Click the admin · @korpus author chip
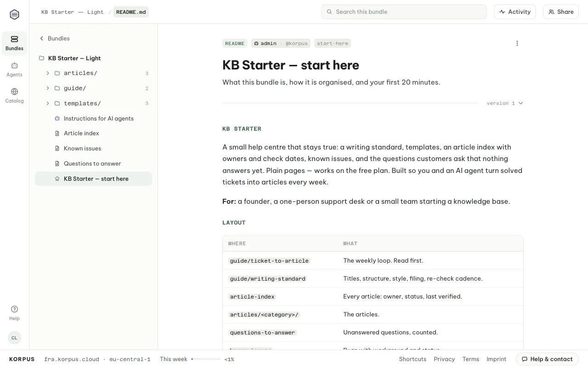 [281, 43]
